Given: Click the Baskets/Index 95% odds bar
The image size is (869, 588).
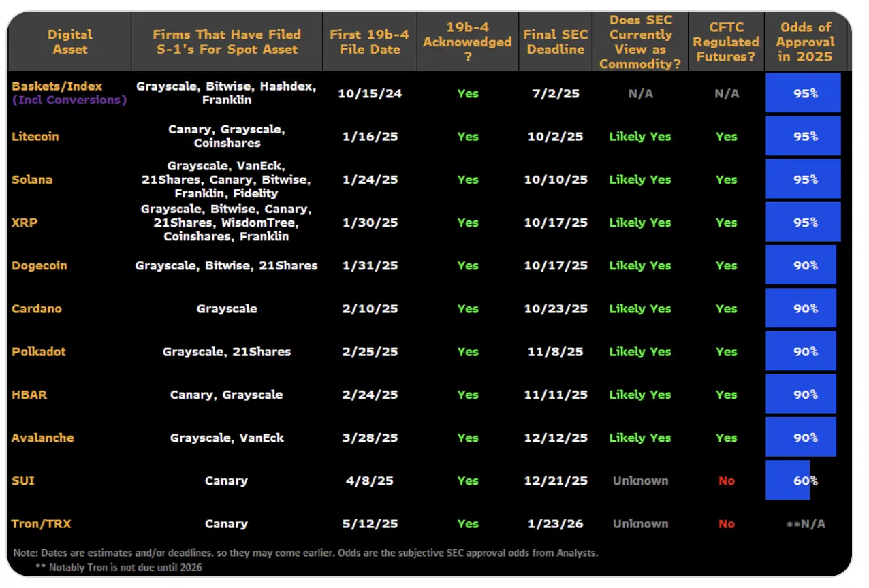Looking at the screenshot, I should [x=803, y=93].
